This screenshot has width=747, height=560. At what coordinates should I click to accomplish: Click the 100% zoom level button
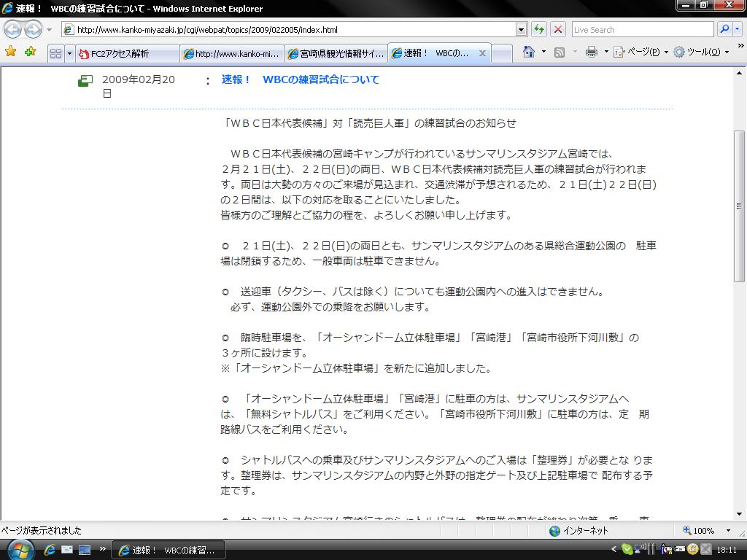point(698,531)
